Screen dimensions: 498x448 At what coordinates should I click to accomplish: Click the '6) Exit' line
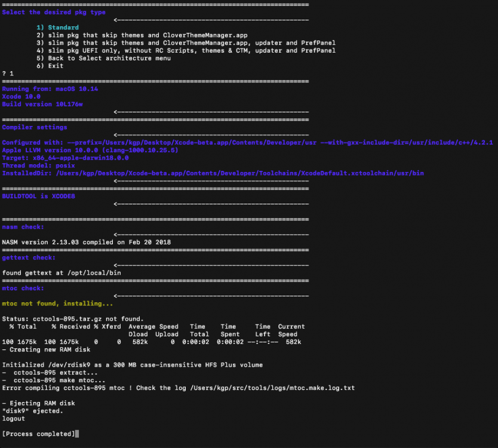pos(50,66)
